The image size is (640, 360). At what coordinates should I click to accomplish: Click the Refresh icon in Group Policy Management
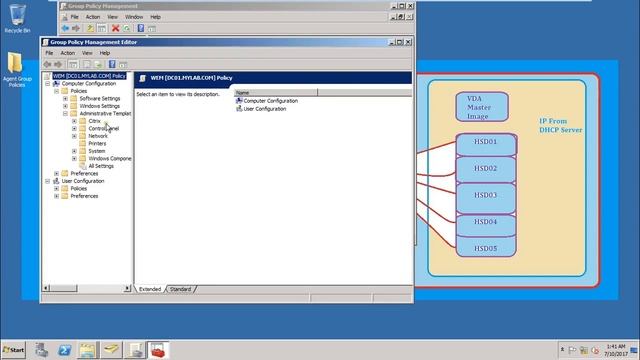pos(127,28)
